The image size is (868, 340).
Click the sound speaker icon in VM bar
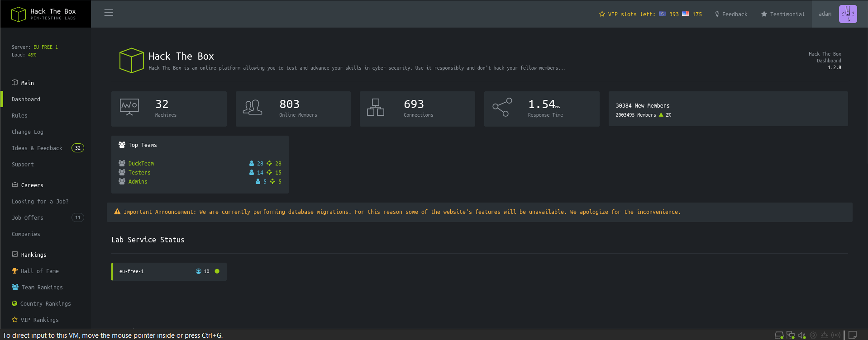click(x=802, y=335)
